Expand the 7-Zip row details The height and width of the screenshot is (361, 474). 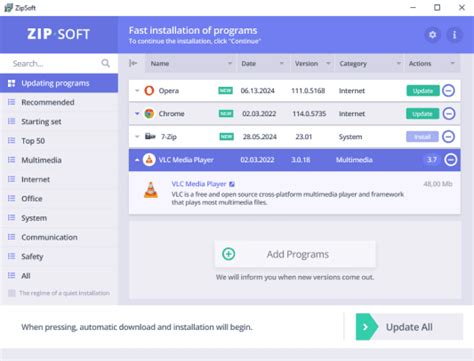click(137, 136)
